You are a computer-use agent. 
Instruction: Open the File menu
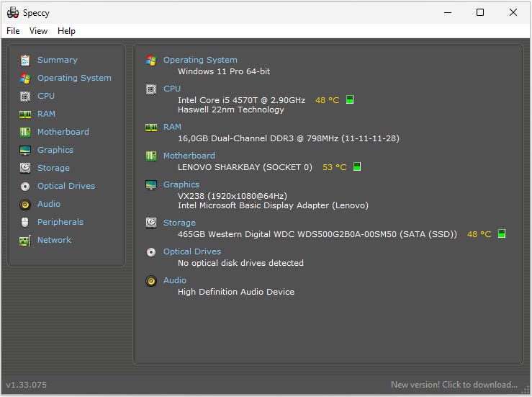tap(13, 31)
